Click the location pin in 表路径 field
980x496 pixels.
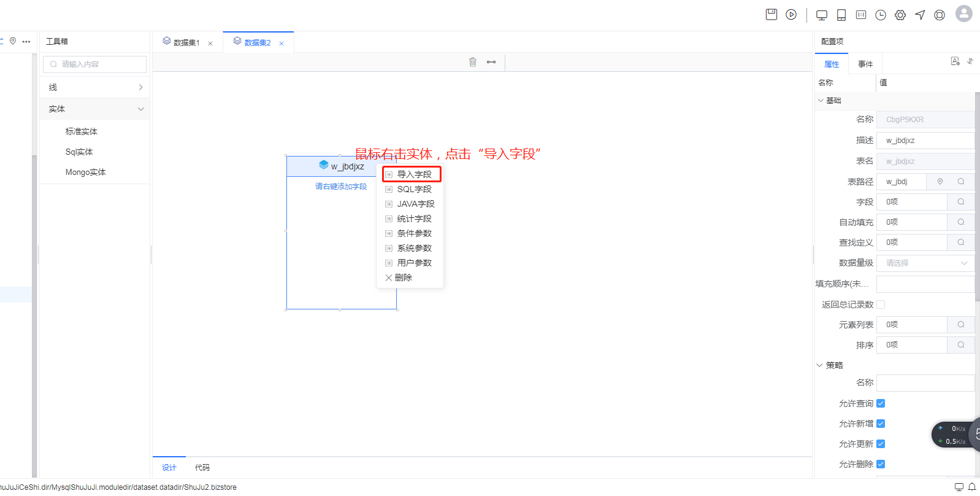pyautogui.click(x=940, y=182)
